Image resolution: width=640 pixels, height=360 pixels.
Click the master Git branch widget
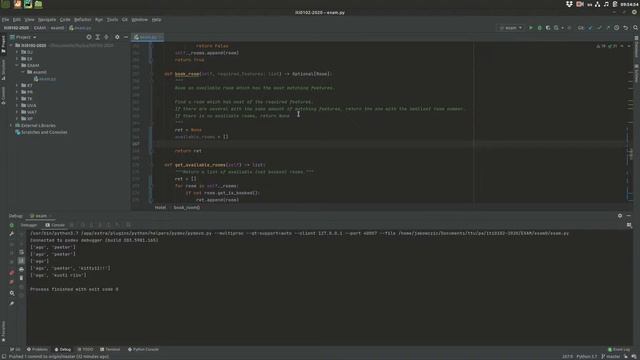(610, 356)
